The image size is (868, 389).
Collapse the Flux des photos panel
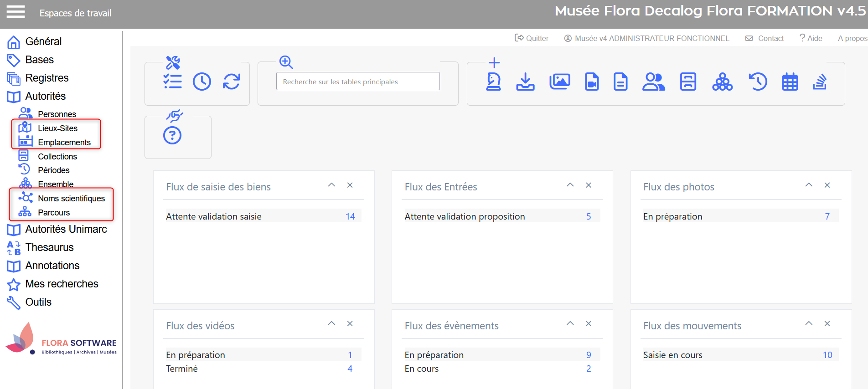click(809, 185)
